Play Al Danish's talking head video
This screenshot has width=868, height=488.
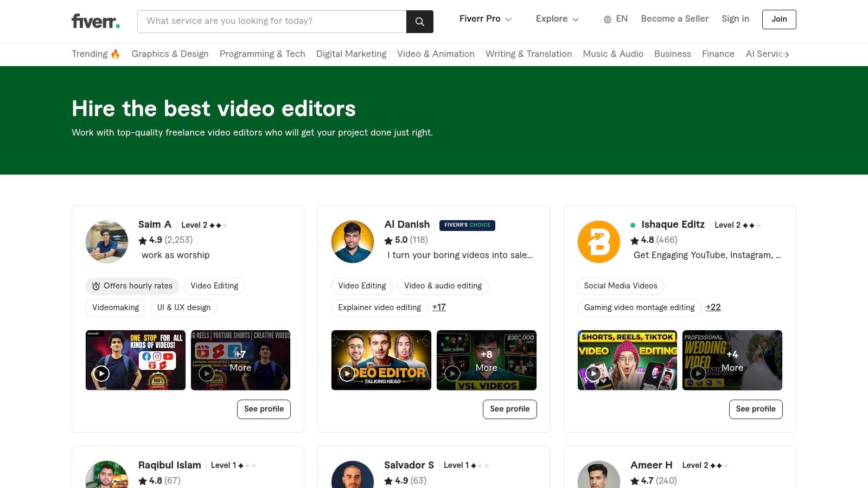[x=347, y=374]
